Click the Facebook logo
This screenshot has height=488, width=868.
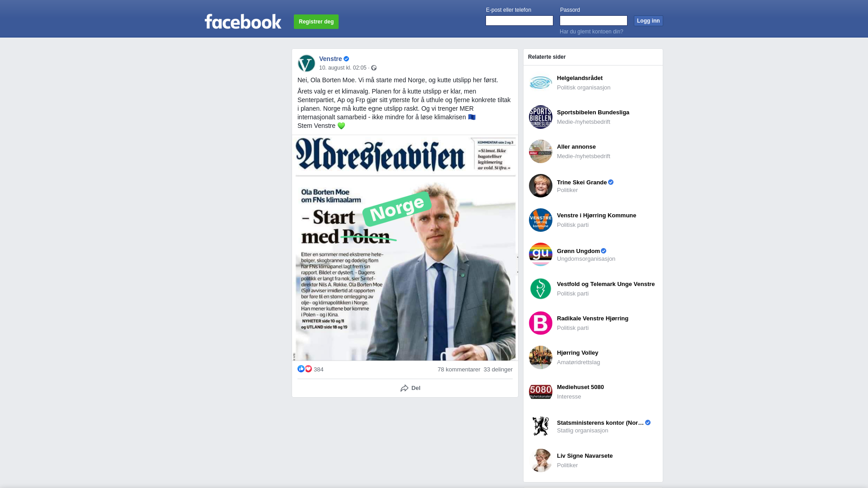pos(243,21)
